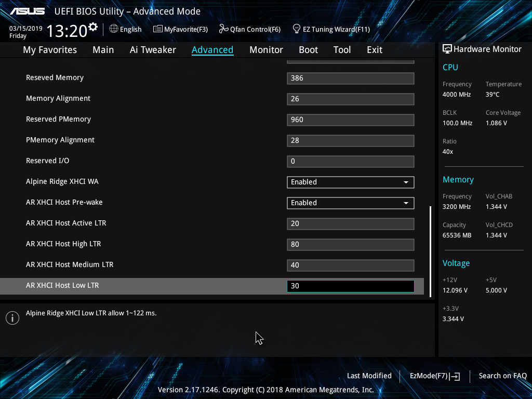Switch to the Main tab
The height and width of the screenshot is (399, 532).
[103, 50]
